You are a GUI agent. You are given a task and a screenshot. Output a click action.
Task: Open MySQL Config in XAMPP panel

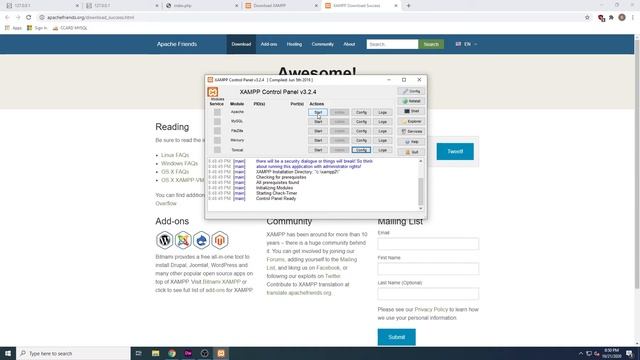361,122
